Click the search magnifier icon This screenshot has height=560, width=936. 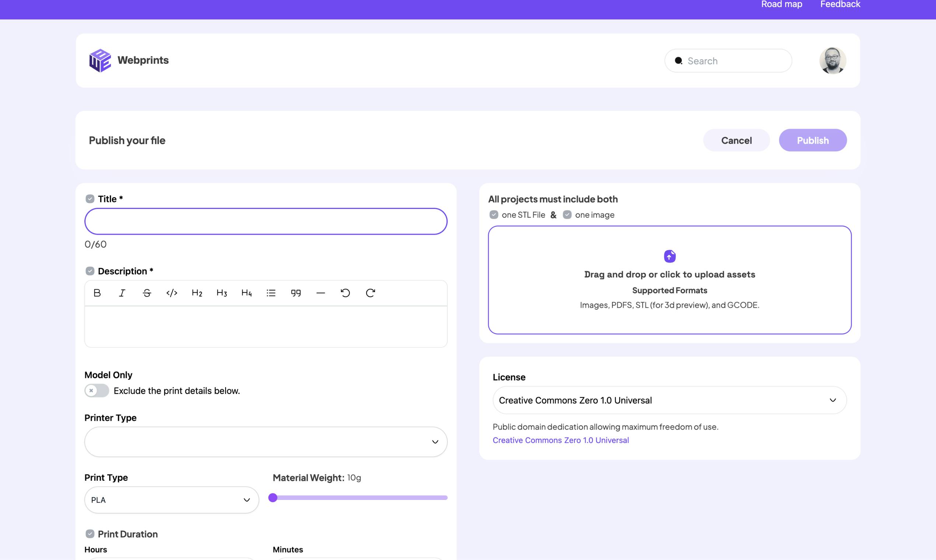pyautogui.click(x=679, y=61)
